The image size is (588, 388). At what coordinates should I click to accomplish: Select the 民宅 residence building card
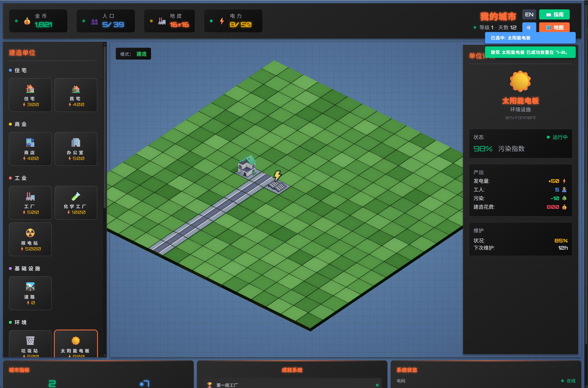point(76,95)
